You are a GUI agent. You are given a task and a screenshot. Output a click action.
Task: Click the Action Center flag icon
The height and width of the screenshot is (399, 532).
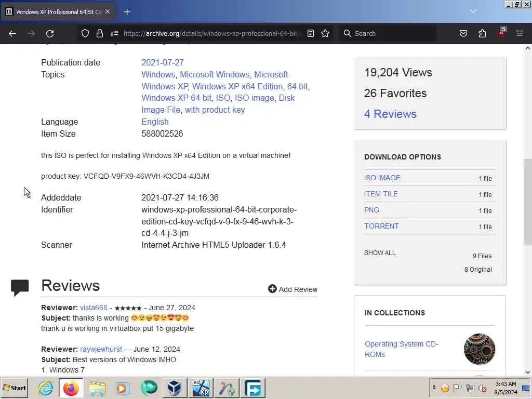tap(457, 388)
